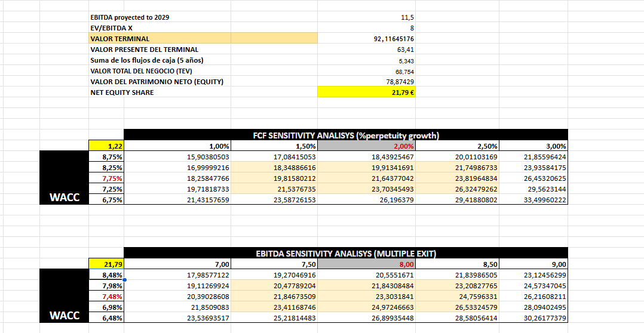This screenshot has height=333, width=644.
Task: Select the cell with 18,34886616
Action: coord(274,167)
